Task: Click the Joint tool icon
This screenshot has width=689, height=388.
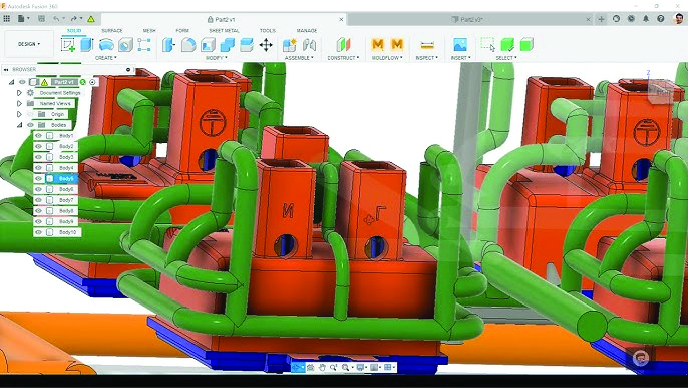Action: tap(309, 45)
